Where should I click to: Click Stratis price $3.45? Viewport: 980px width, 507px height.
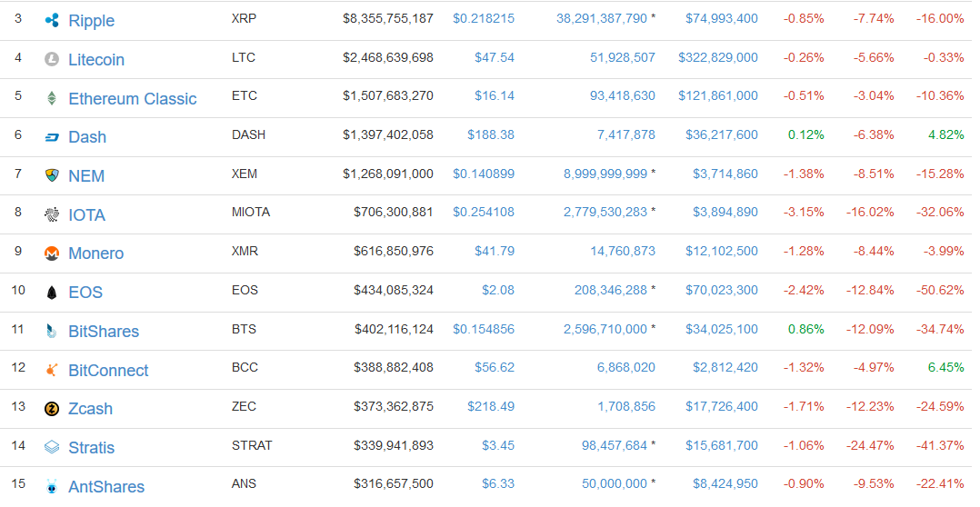coord(498,445)
